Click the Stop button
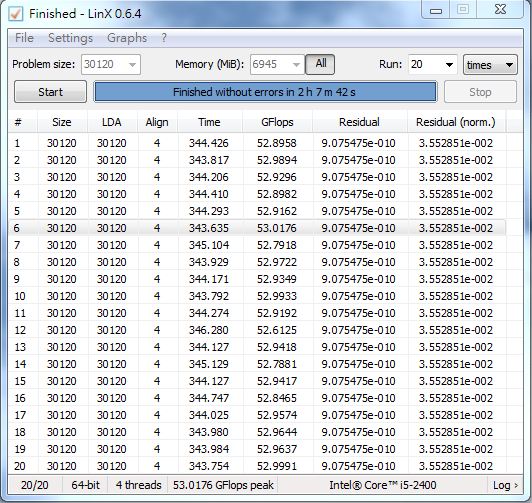This screenshot has width=532, height=503. click(480, 92)
